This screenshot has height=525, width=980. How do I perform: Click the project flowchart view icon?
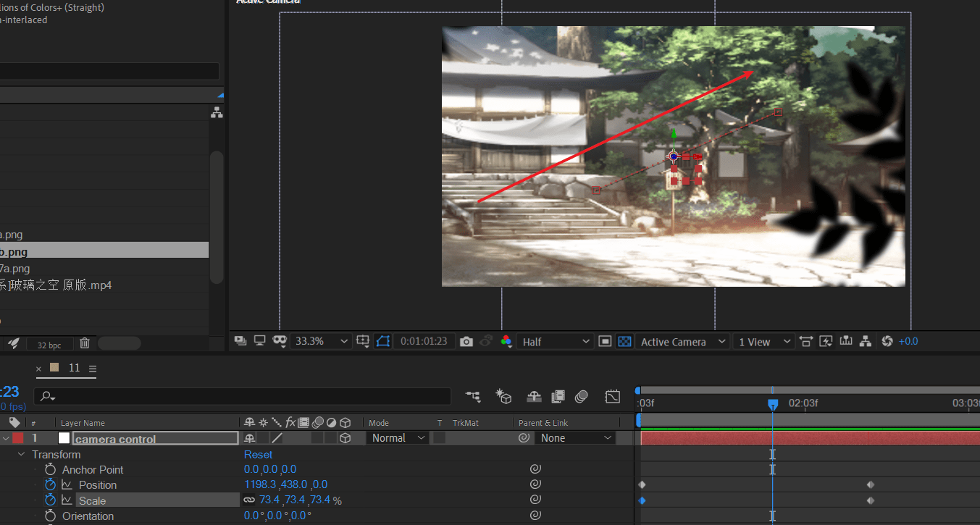click(217, 112)
